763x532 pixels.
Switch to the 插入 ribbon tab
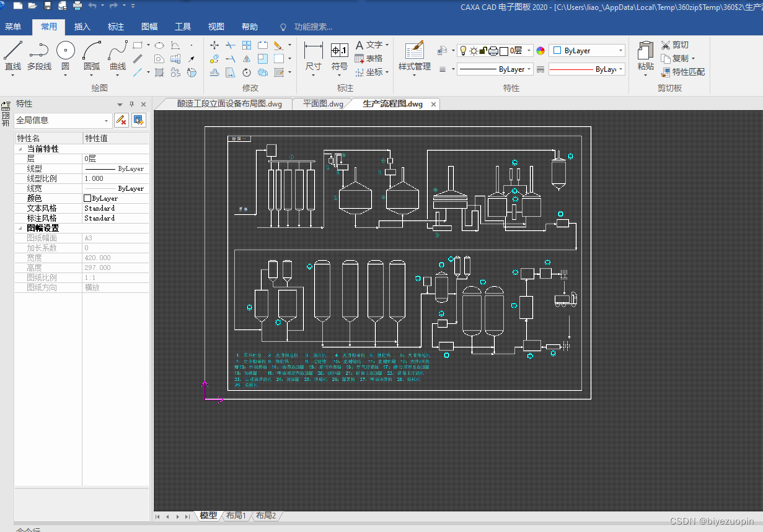pos(82,27)
